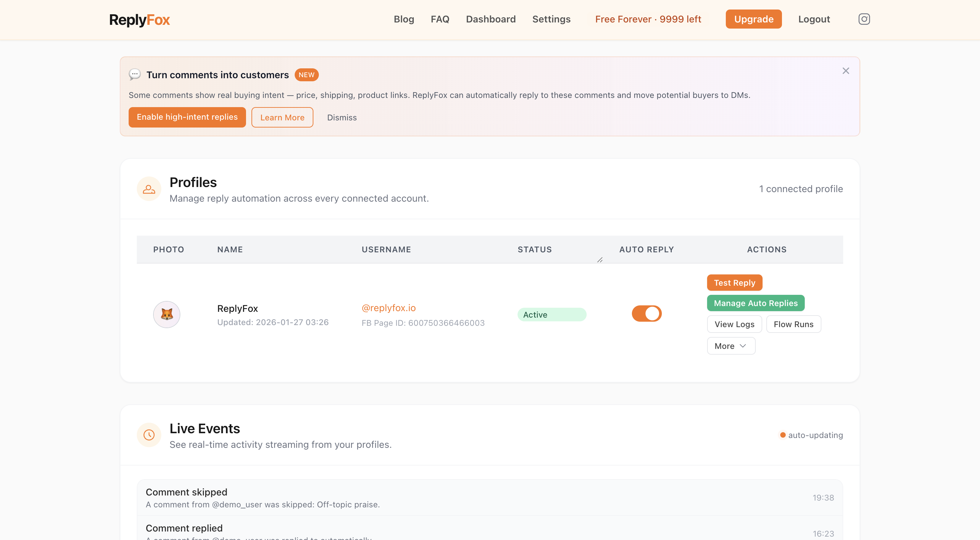The height and width of the screenshot is (540, 980).
Task: Open the Dashboard nav item
Action: click(x=490, y=19)
